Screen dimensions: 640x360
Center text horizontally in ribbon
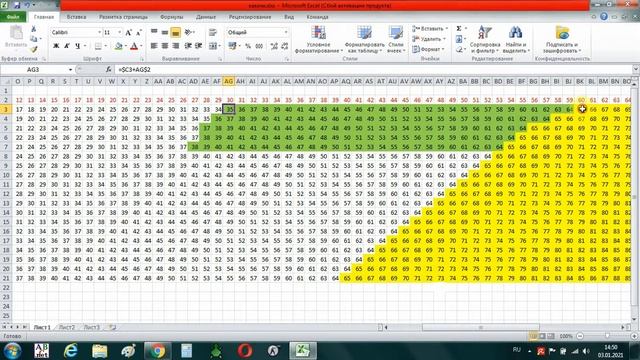164,46
